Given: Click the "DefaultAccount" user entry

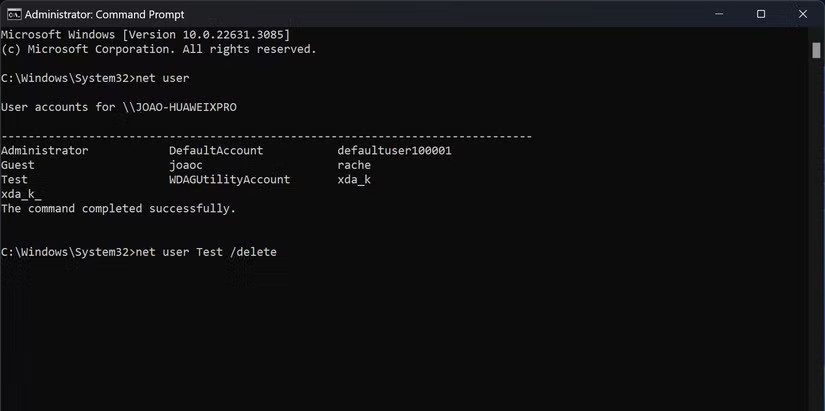Looking at the screenshot, I should (216, 150).
